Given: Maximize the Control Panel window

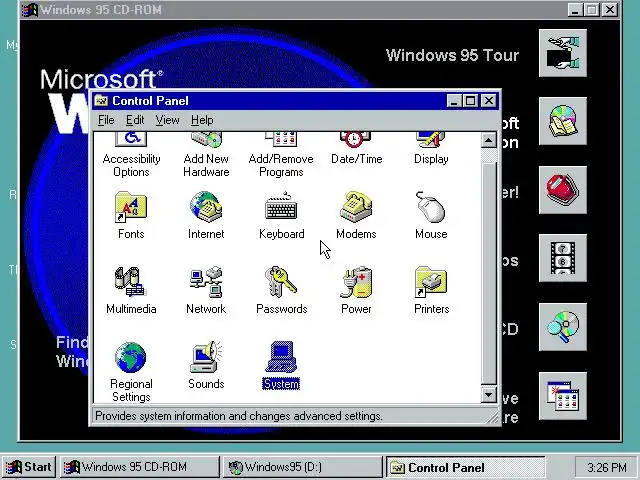Looking at the screenshot, I should click(470, 100).
